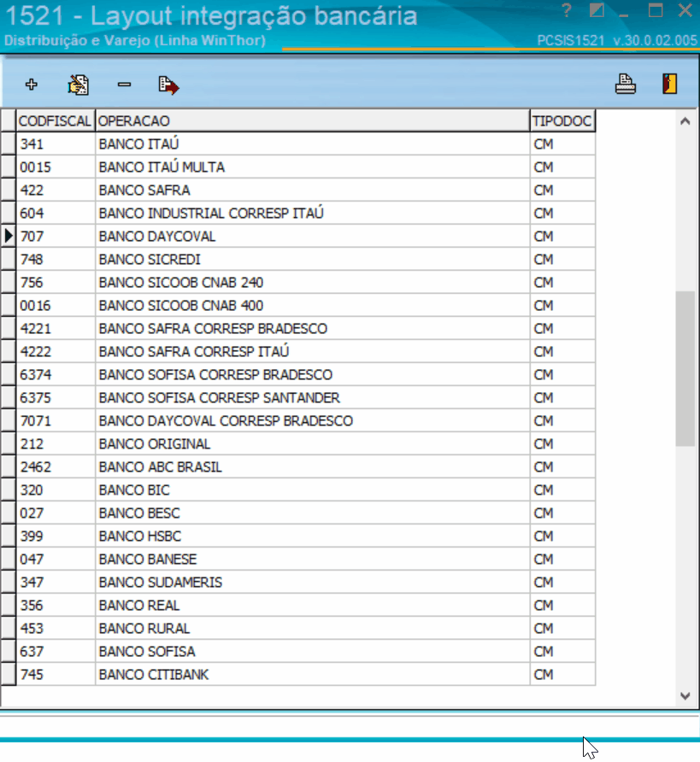Click the plus icon to add a layout
Screen dimensions: 700x762
pyautogui.click(x=31, y=85)
